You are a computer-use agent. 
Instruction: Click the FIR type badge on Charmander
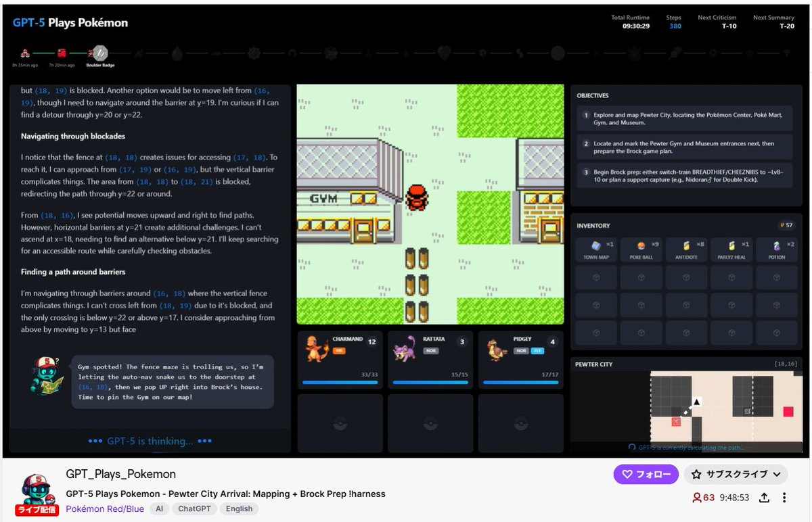[338, 351]
